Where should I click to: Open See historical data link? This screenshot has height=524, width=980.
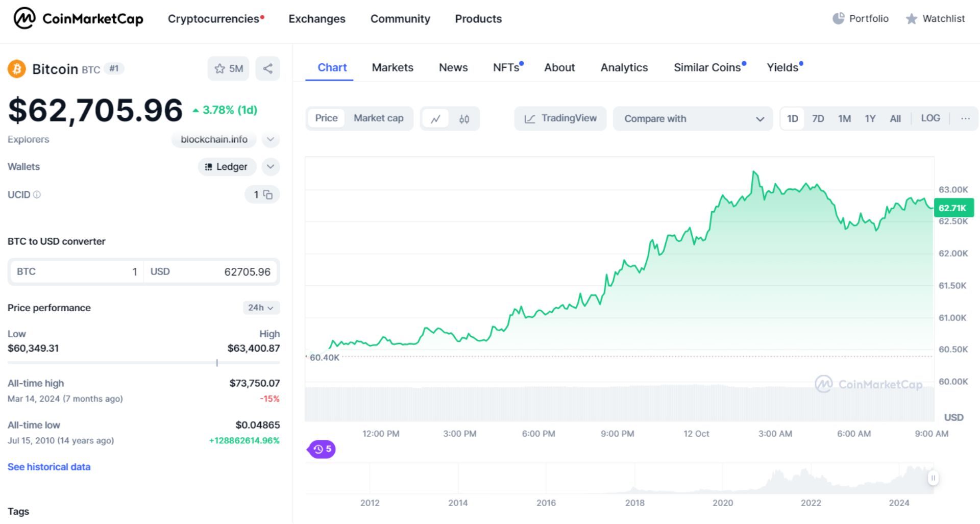tap(49, 466)
